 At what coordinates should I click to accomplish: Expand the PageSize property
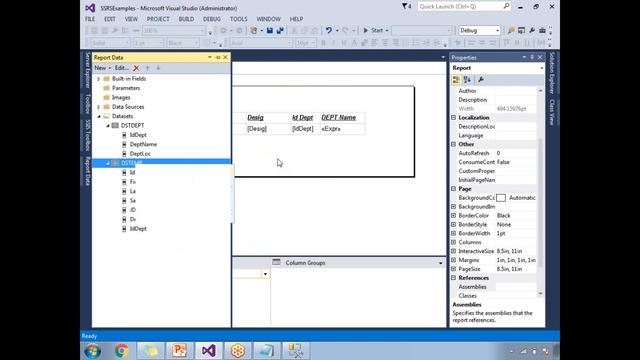click(453, 269)
